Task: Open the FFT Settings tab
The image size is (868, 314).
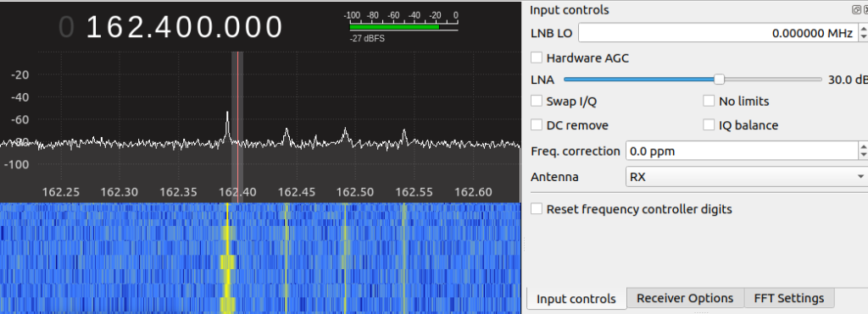Action: [789, 299]
